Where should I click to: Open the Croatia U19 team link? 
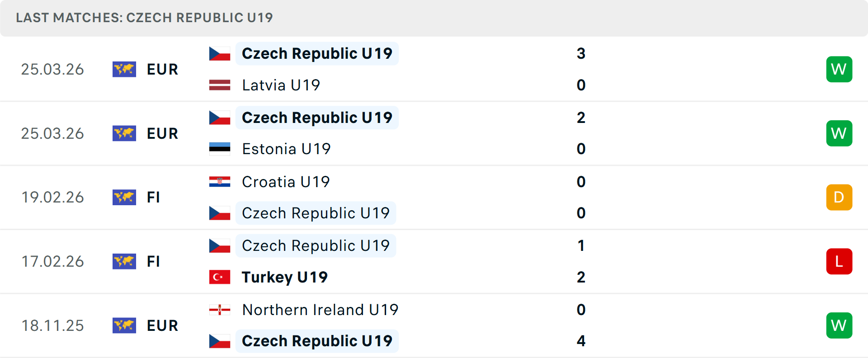(x=286, y=182)
